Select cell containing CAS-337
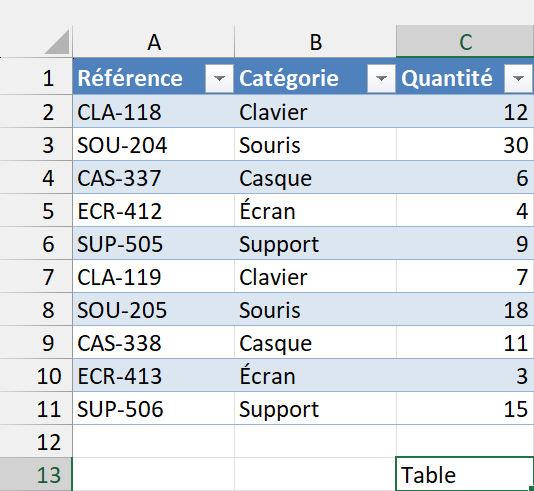Image resolution: width=534 pixels, height=491 pixels. tap(154, 178)
